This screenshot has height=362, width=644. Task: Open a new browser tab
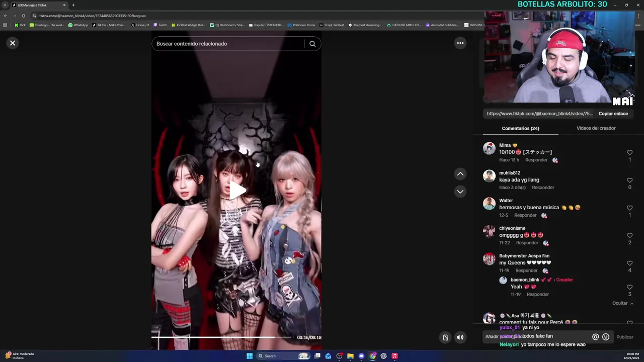pyautogui.click(x=73, y=5)
